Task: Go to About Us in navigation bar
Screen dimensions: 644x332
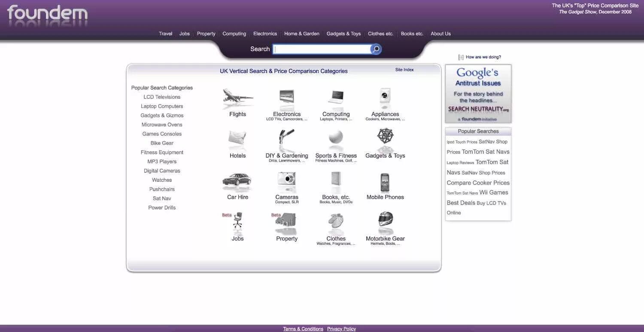Action: pyautogui.click(x=440, y=34)
